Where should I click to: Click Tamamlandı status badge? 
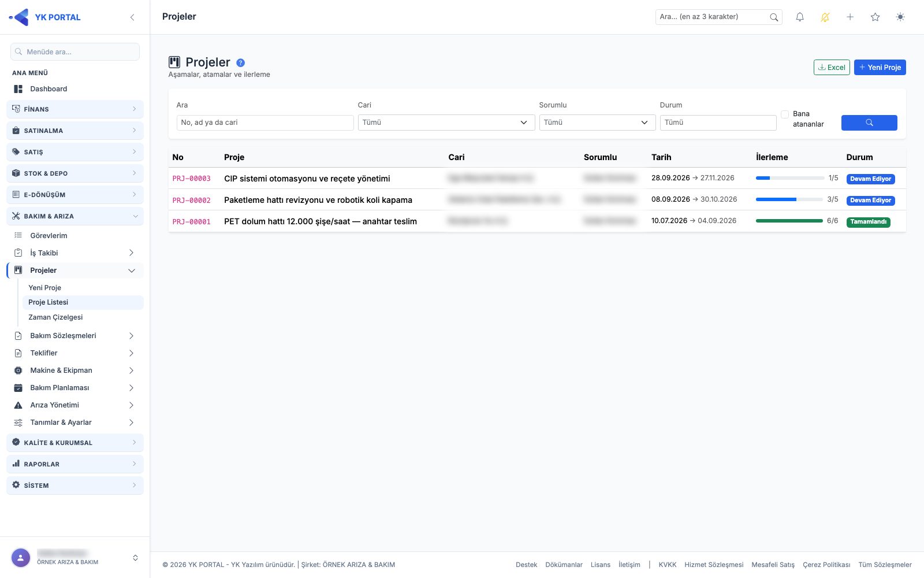[868, 222]
